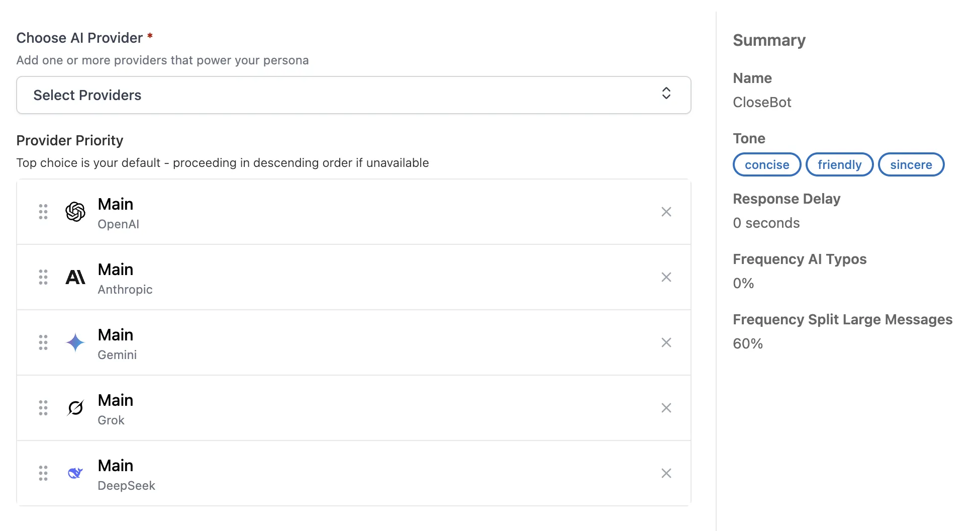
Task: Remove the Grok provider
Action: [666, 408]
